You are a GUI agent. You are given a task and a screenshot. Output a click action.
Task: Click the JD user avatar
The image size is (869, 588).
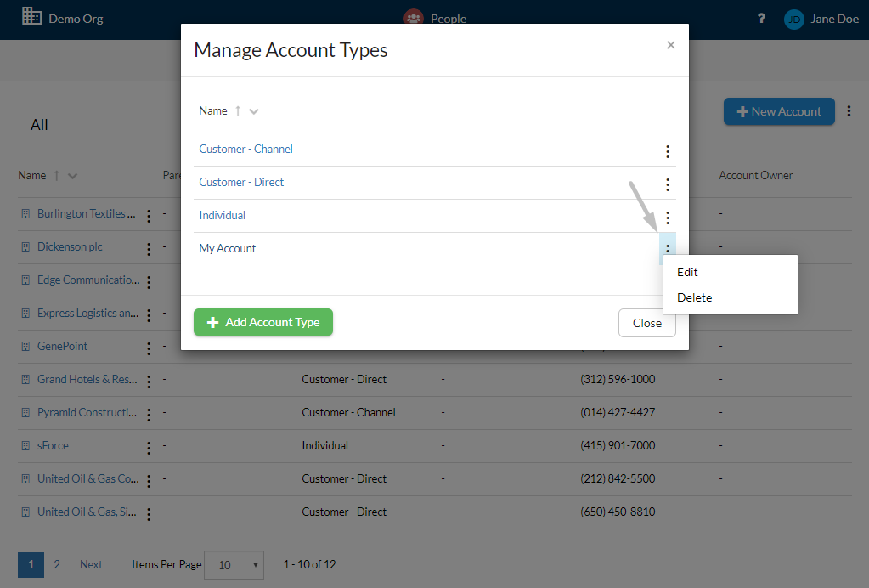pyautogui.click(x=793, y=20)
